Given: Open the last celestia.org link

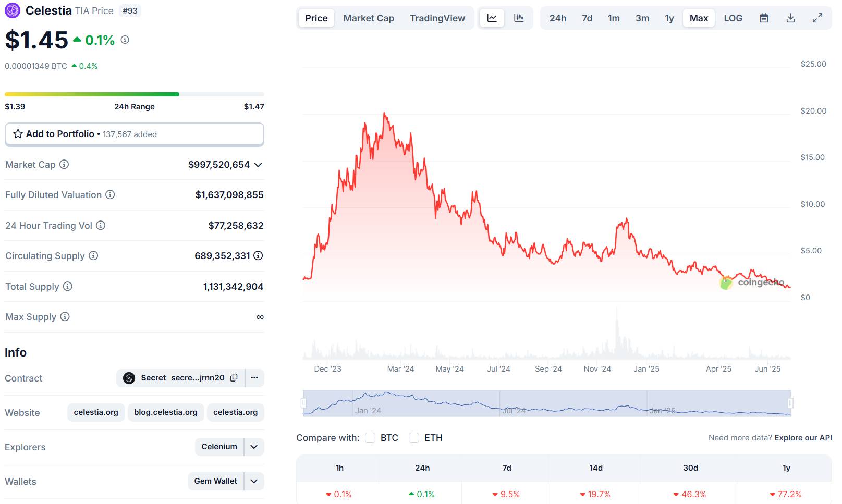Looking at the screenshot, I should [236, 412].
